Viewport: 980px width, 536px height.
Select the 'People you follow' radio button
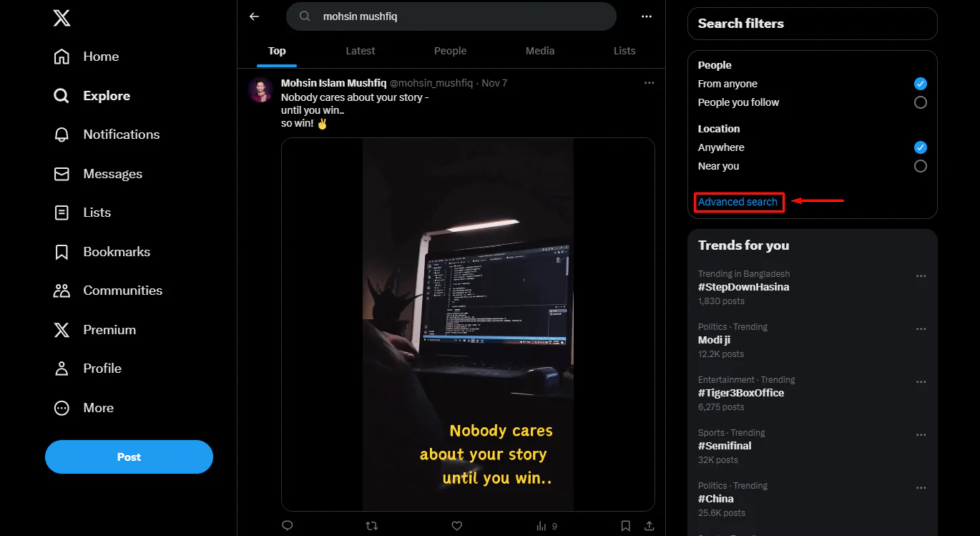[x=920, y=102]
